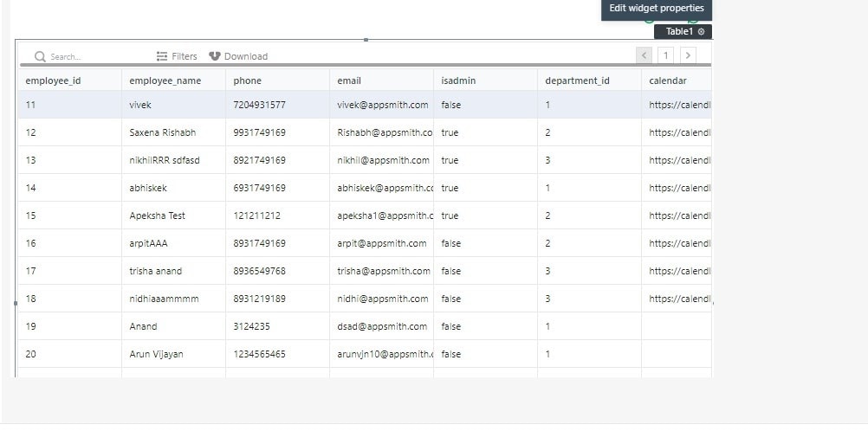Grab the horizontal scrollbar below table toolbar
The height and width of the screenshot is (431, 868).
click(x=366, y=65)
